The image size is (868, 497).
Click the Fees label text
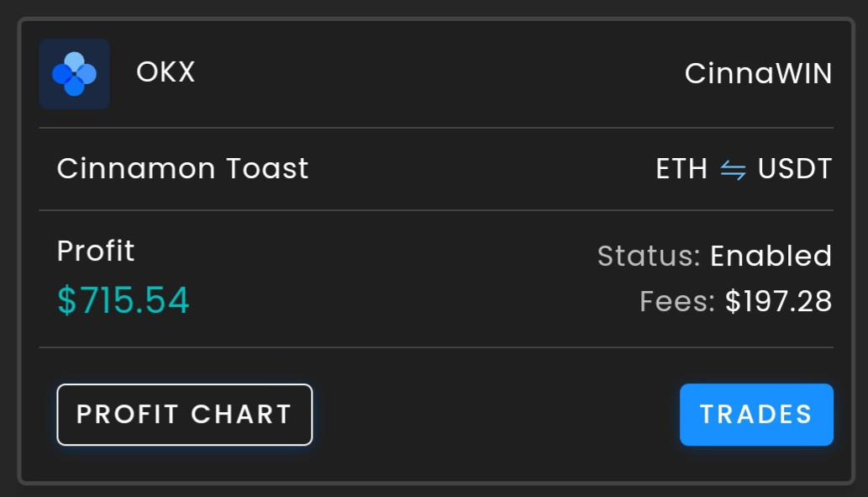[677, 301]
